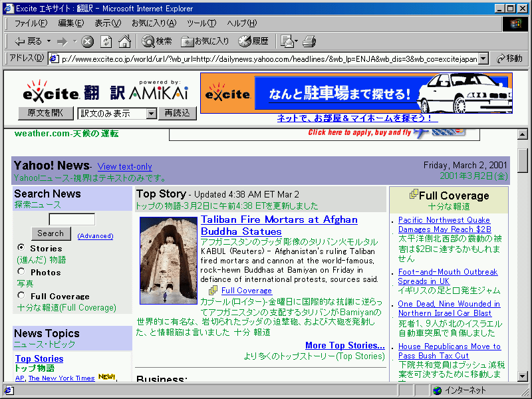Viewport: 532px width, 399px height.
Task: Focus the Search News text field
Action: click(x=72, y=219)
